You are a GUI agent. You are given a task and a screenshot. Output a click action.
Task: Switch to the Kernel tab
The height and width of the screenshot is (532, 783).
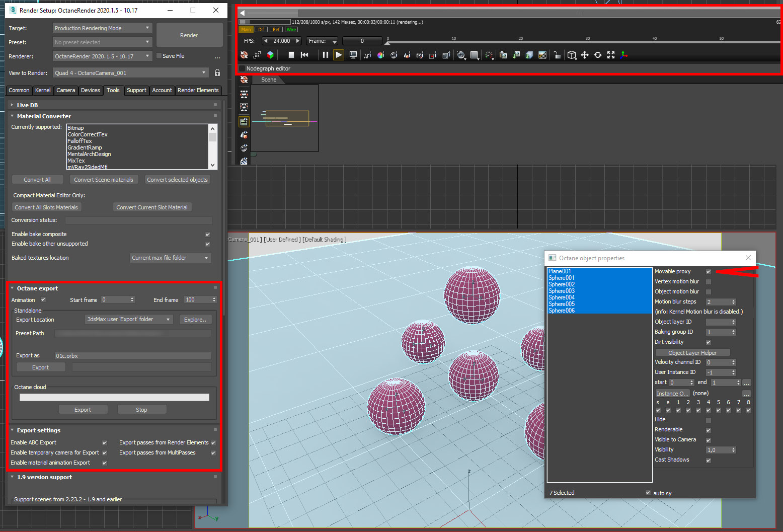[43, 91]
